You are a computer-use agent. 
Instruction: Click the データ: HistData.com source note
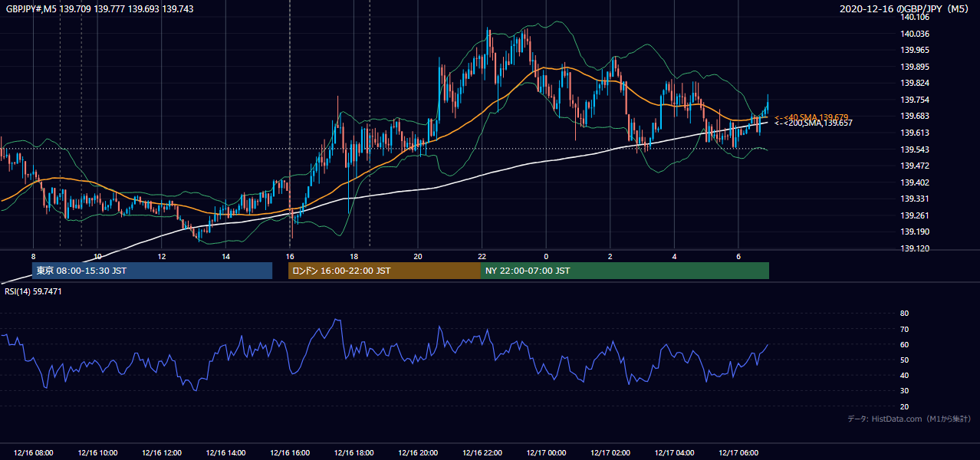coord(909,419)
